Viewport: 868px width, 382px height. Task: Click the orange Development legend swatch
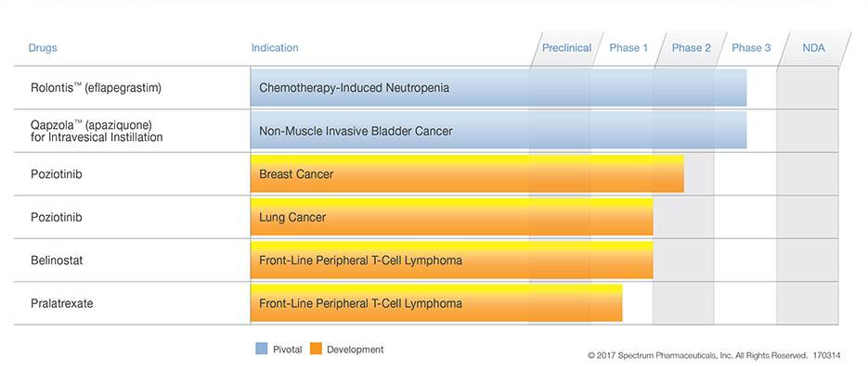pos(316,350)
